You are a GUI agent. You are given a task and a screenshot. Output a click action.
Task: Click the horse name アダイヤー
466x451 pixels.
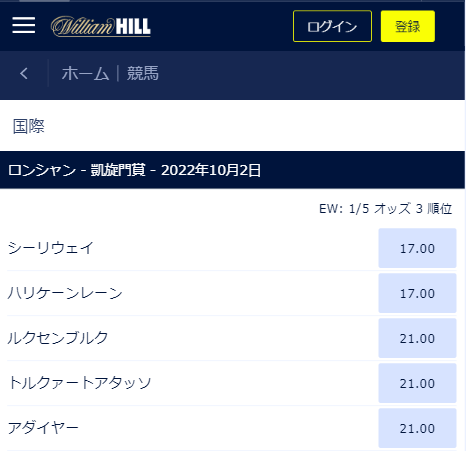[43, 428]
